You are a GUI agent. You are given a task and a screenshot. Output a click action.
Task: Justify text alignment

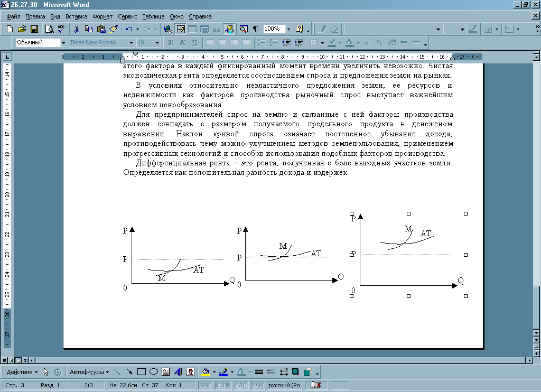click(246, 43)
